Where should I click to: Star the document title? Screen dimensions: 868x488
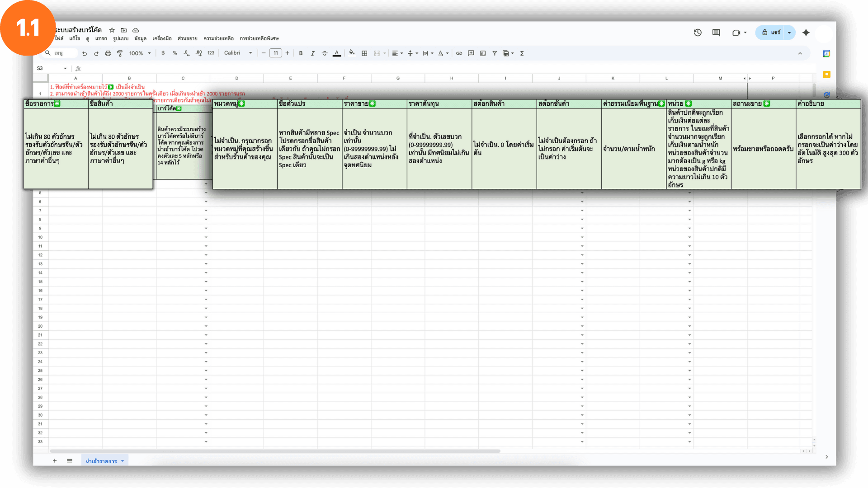[x=112, y=30]
